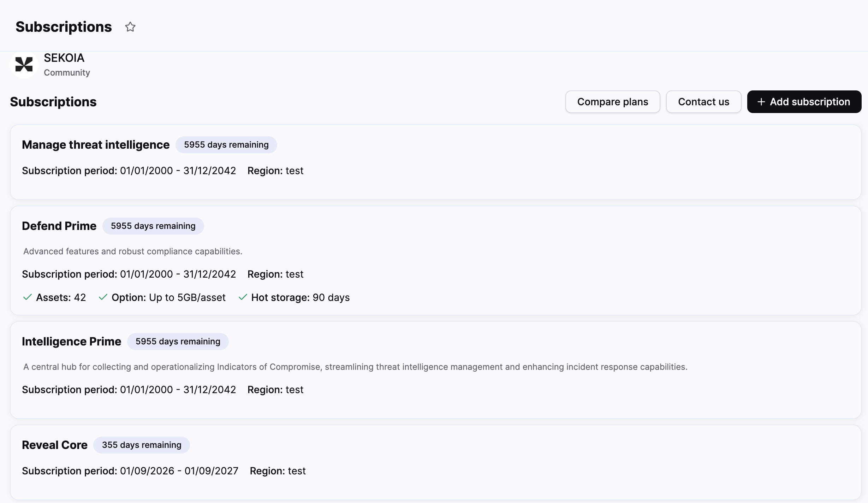The width and height of the screenshot is (868, 503).
Task: Click the Reveal Core subscription title
Action: [x=55, y=445]
